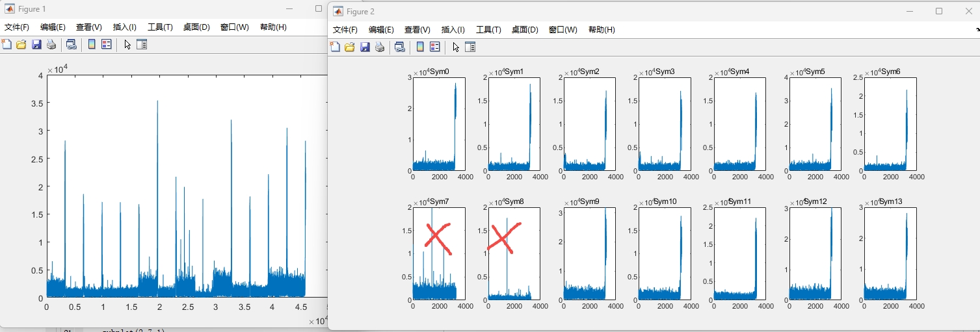Enable Edit Plot arrow in Figure 1 toolbar
This screenshot has width=980, height=332.
pyautogui.click(x=127, y=44)
